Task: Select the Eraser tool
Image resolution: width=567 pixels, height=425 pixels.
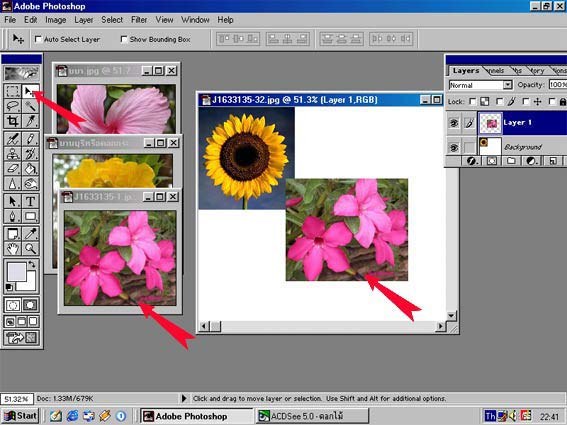Action: pos(12,169)
